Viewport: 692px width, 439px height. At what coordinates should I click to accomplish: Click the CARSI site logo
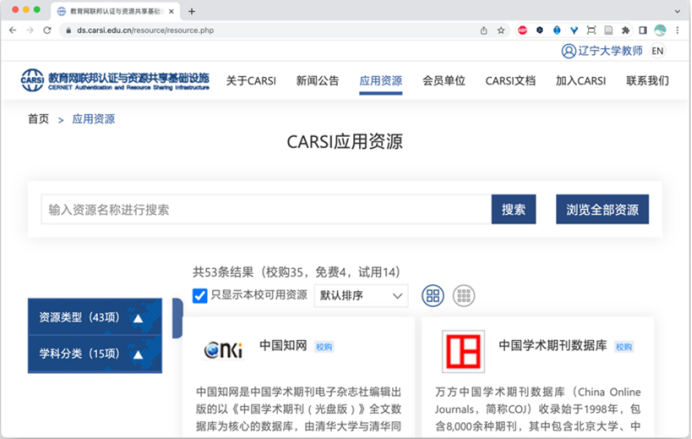[x=115, y=80]
